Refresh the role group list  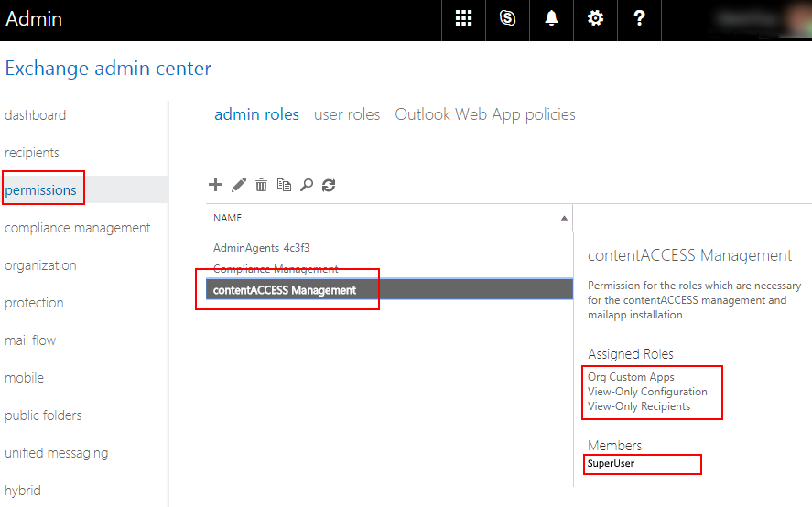coord(329,185)
